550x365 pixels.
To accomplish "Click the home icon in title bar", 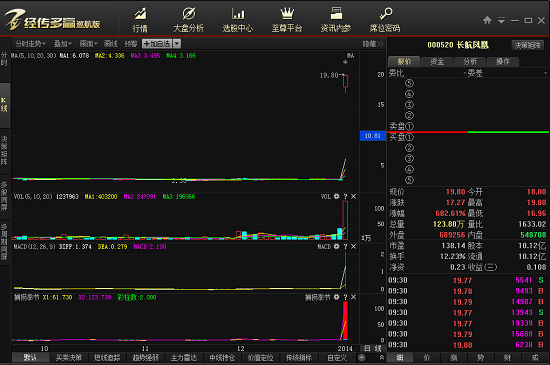I will point(487,20).
